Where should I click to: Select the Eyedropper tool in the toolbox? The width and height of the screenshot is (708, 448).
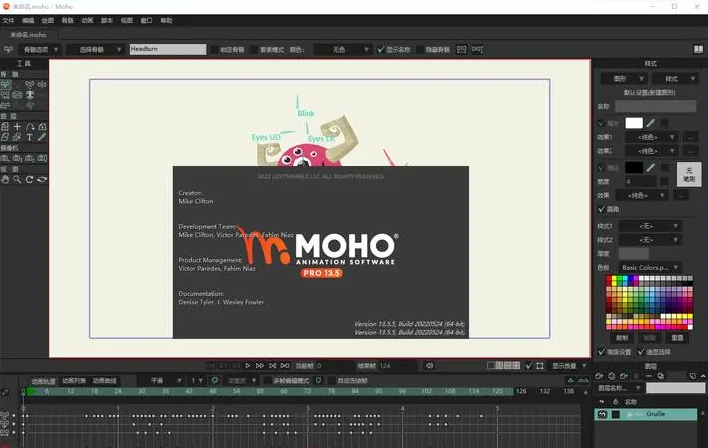(43, 137)
